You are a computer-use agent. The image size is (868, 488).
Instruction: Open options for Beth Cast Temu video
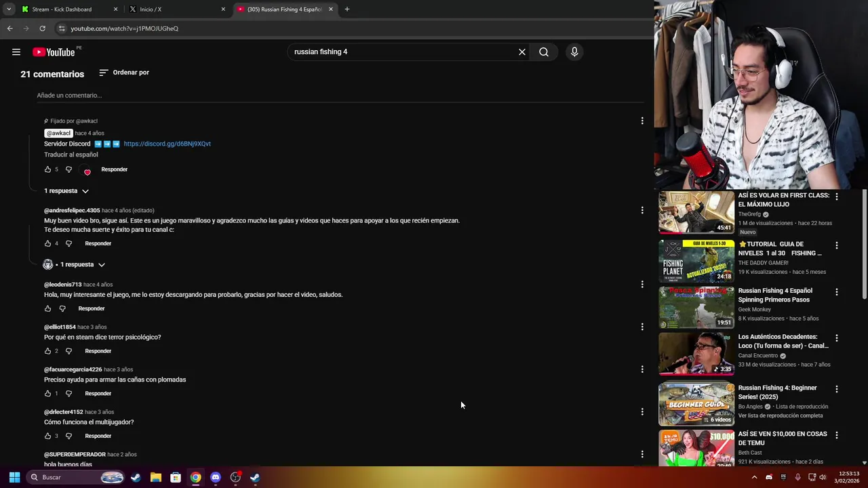pos(836,435)
